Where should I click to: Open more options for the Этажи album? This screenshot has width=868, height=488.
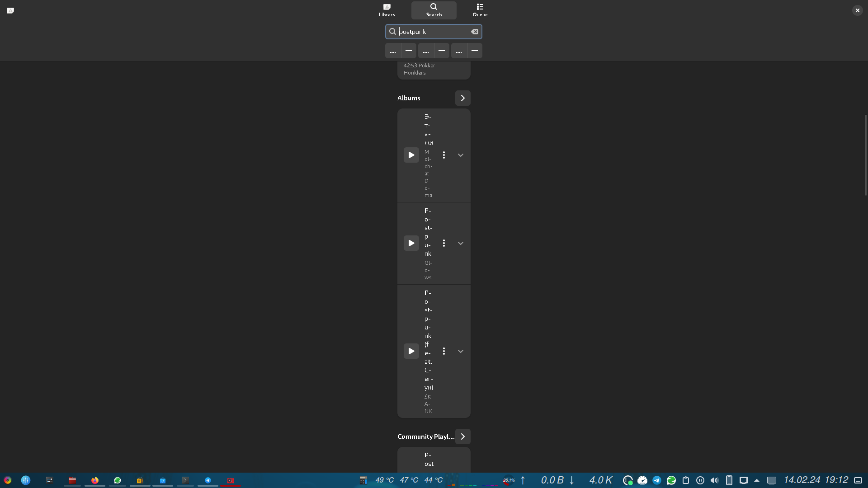444,155
